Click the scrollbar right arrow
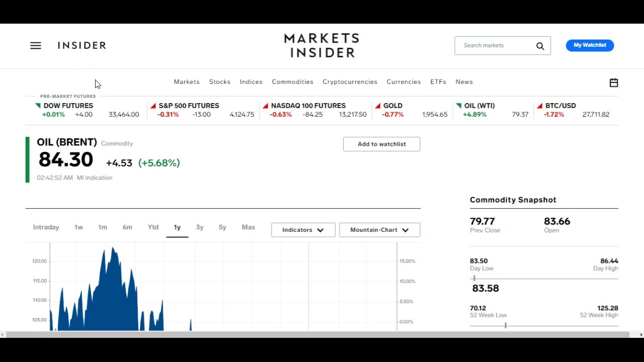The height and width of the screenshot is (362, 644). pyautogui.click(x=640, y=334)
